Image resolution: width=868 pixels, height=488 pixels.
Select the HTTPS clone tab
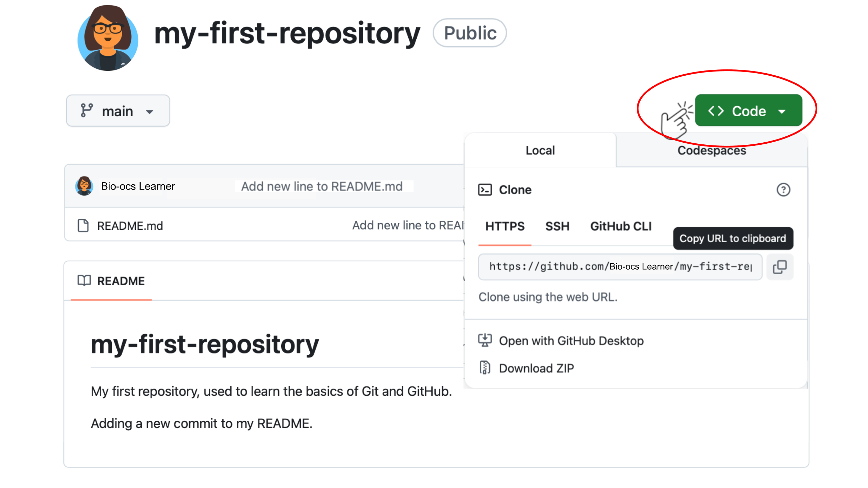(505, 226)
